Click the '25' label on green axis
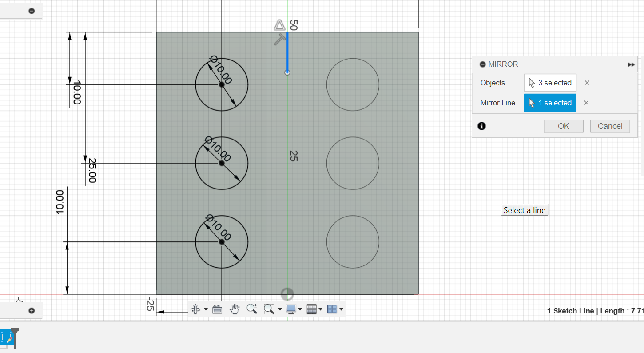The height and width of the screenshot is (353, 644). [293, 156]
